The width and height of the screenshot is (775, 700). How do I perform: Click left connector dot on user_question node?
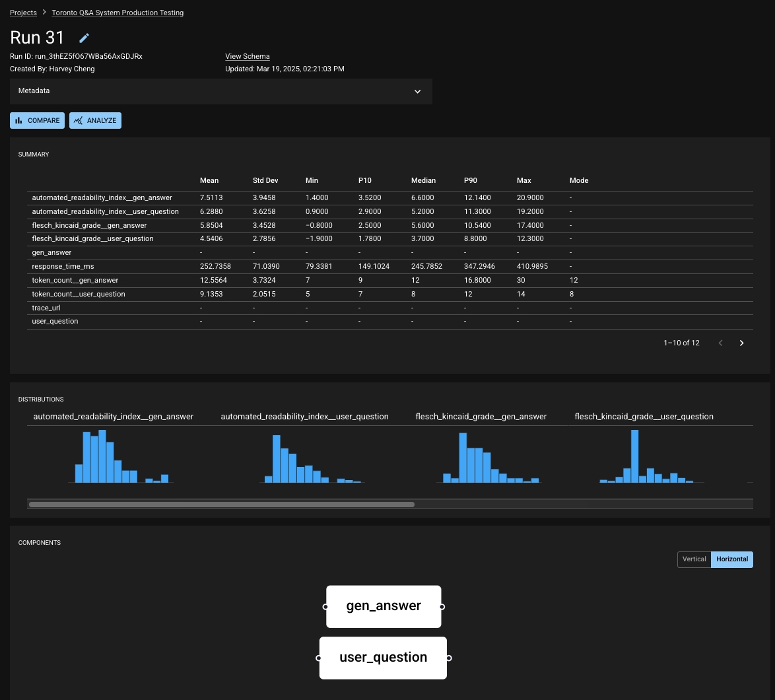pos(319,658)
